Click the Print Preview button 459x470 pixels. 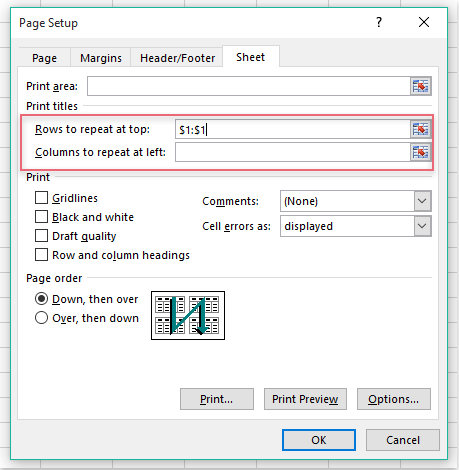tap(305, 399)
